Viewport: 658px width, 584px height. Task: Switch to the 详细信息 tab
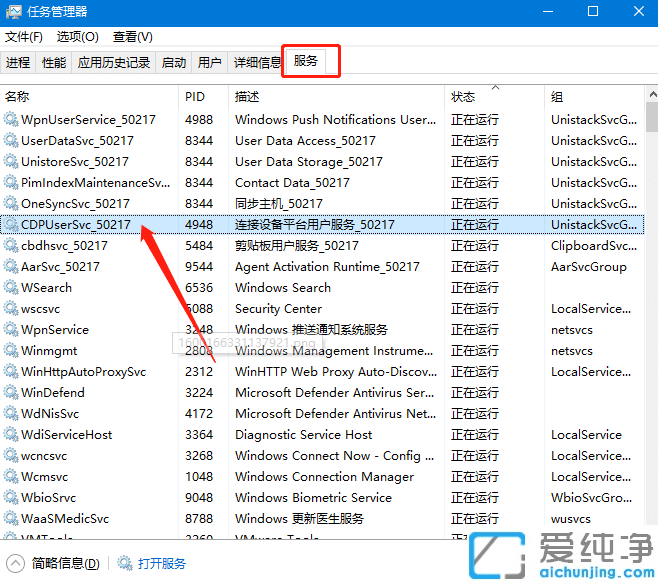(x=257, y=63)
